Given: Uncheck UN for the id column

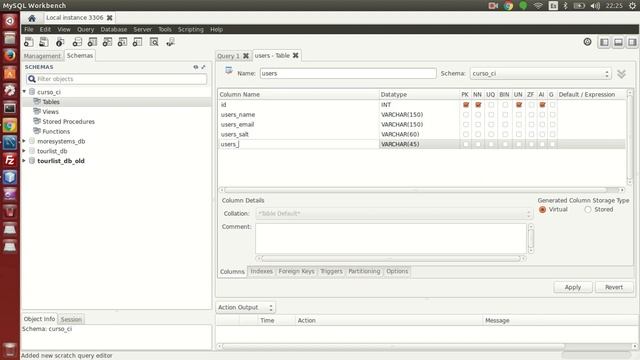Looking at the screenshot, I should 519,105.
